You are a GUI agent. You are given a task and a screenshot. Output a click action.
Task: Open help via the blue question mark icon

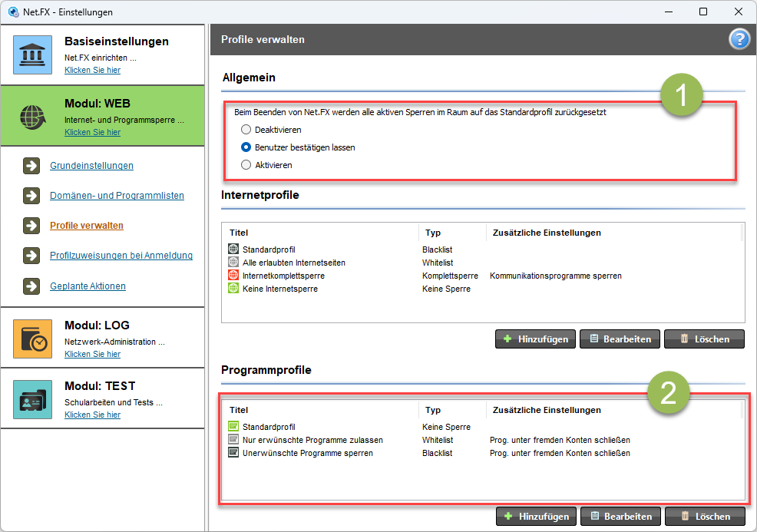click(x=739, y=39)
